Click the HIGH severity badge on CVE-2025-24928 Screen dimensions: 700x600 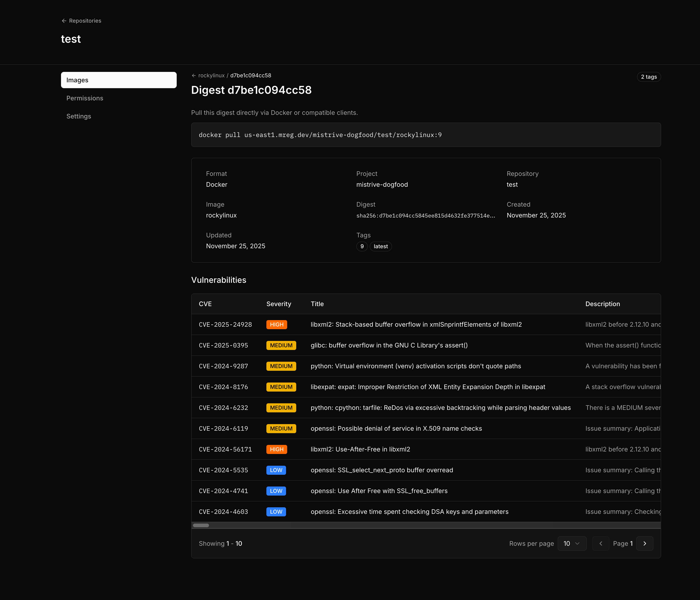(x=277, y=324)
